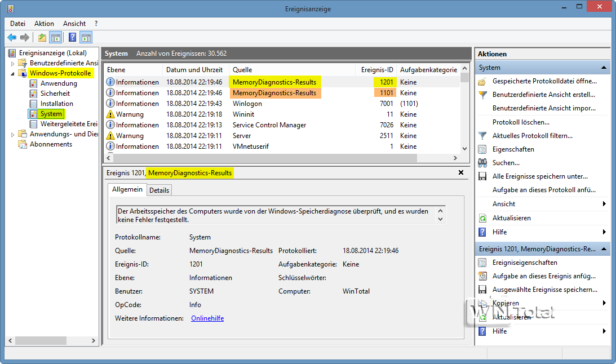Expand the Benutzerdefinierte Ansichten tree node
Image resolution: width=616 pixels, height=364 pixels.
[12, 63]
